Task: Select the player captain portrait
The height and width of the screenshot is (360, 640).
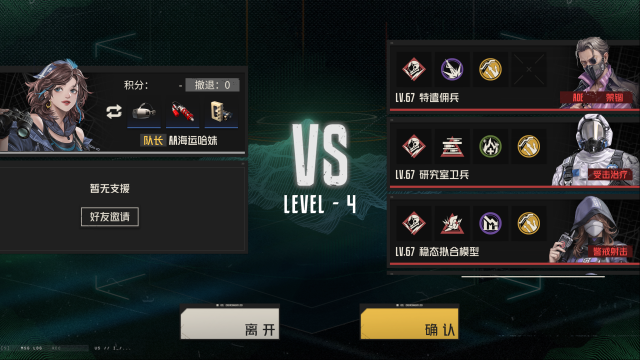Action: point(47,107)
